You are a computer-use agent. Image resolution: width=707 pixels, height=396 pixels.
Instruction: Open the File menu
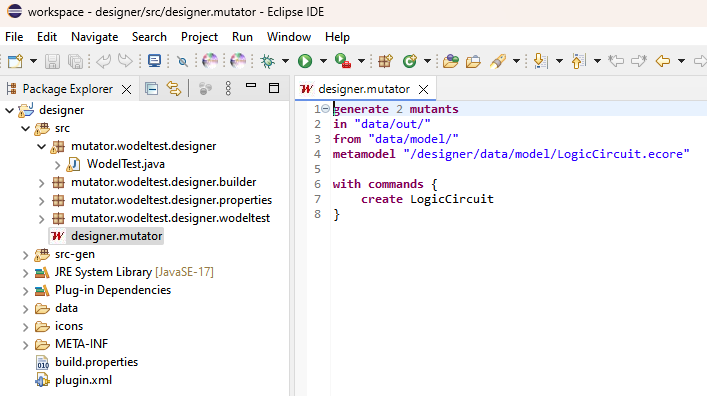pyautogui.click(x=14, y=37)
